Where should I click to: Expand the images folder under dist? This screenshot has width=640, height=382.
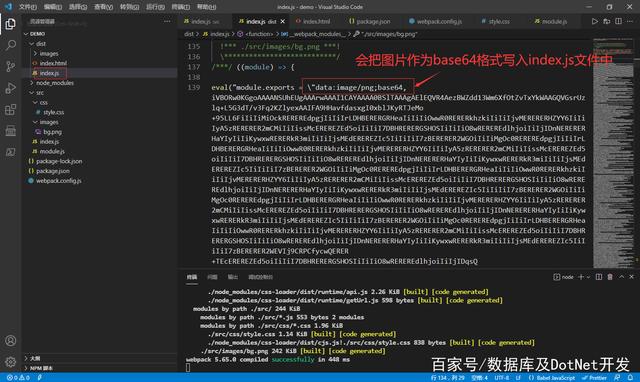coord(49,53)
